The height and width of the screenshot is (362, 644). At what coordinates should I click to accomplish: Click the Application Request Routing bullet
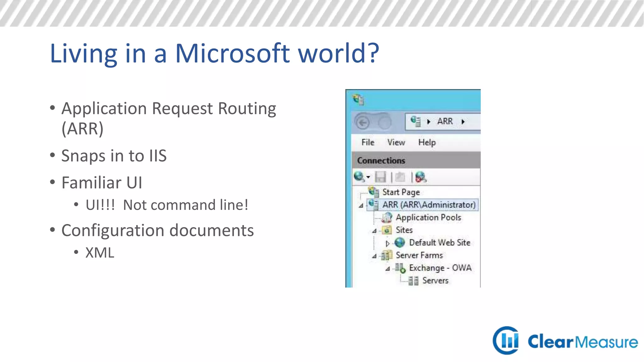click(x=169, y=118)
